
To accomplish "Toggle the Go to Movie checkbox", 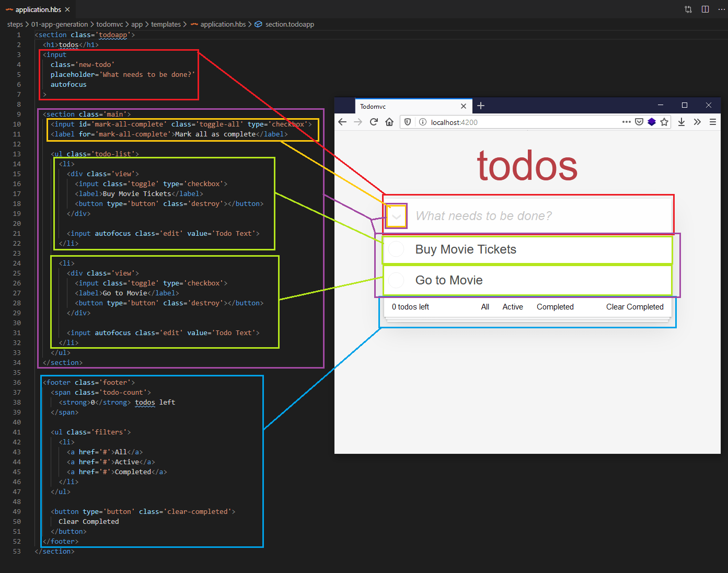I will click(396, 280).
